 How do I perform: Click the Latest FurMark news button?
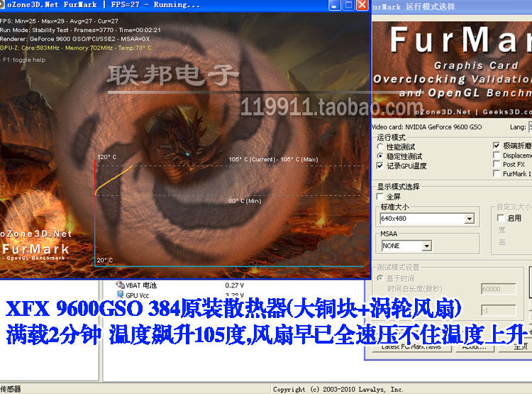pyautogui.click(x=410, y=346)
